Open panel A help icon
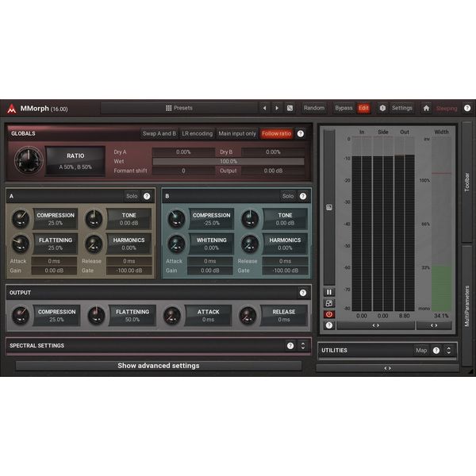This screenshot has height=476, width=476. click(147, 196)
